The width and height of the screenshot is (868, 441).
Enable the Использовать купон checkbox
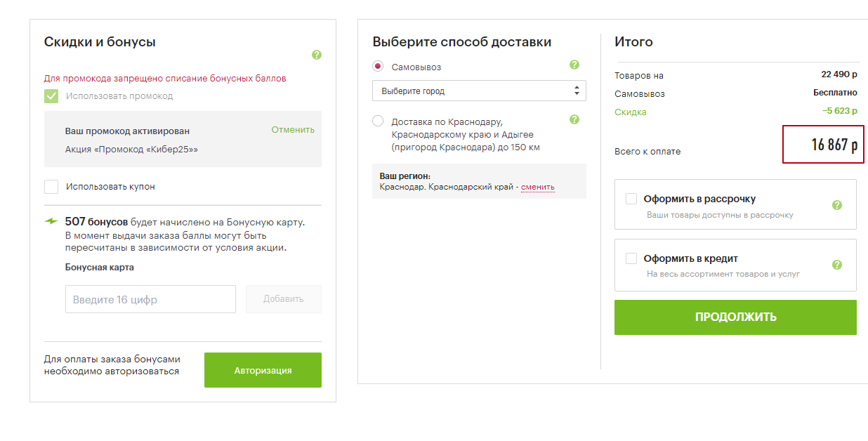(x=51, y=187)
